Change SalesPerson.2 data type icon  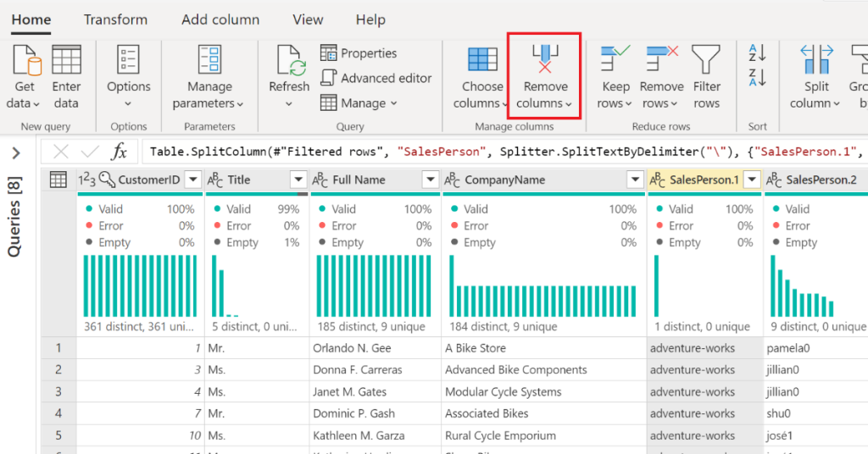[x=774, y=180]
